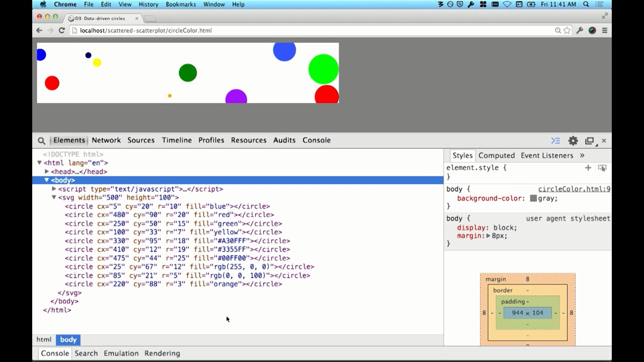This screenshot has height=362, width=644.
Task: Open the History menu
Action: tap(148, 4)
